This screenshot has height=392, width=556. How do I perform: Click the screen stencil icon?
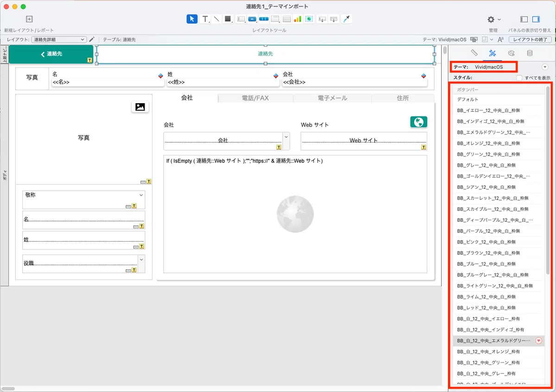pyautogui.click(x=485, y=39)
